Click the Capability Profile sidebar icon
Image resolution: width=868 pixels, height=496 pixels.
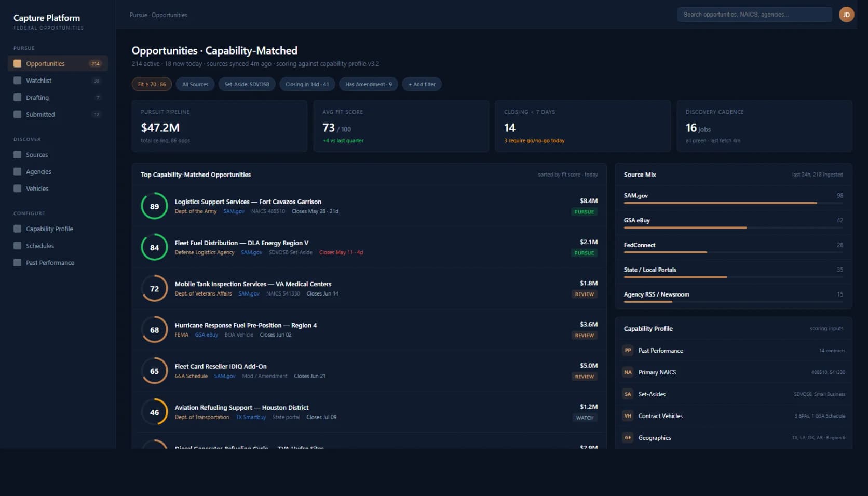18,229
